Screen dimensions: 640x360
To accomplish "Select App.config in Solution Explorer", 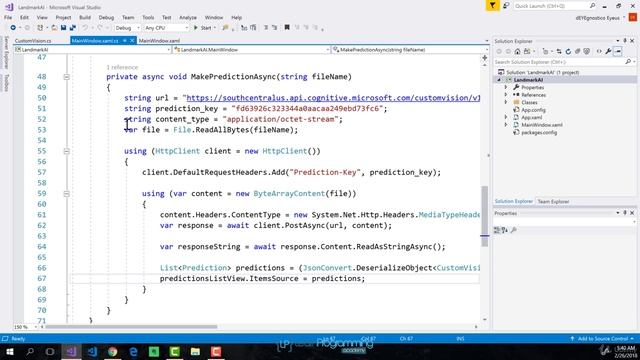I will pos(533,110).
